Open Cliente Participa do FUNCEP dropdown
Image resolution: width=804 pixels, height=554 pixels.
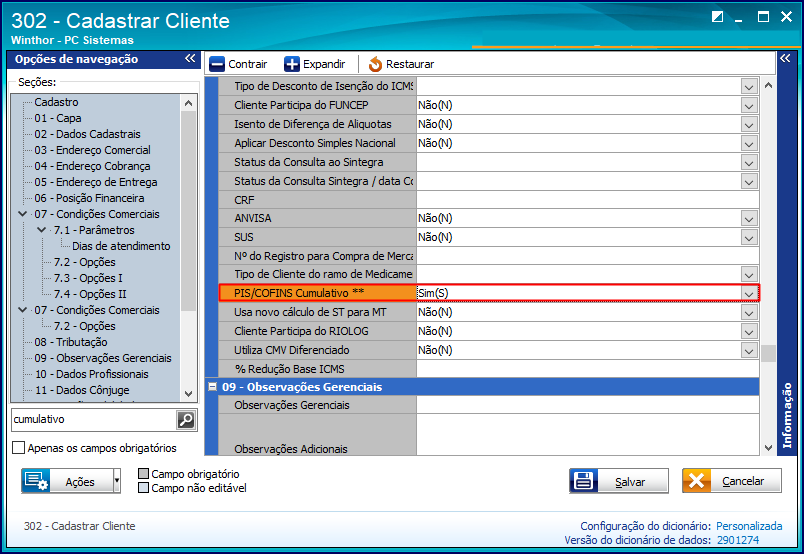coord(749,106)
